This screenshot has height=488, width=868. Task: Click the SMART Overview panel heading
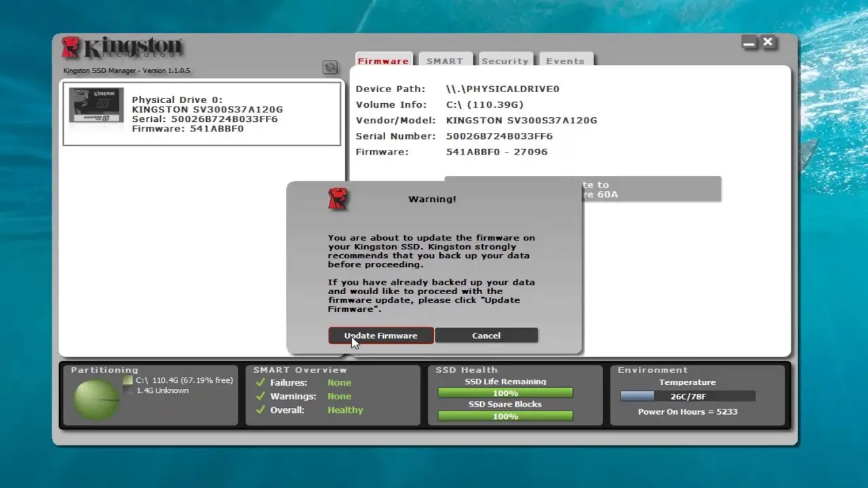click(x=300, y=370)
